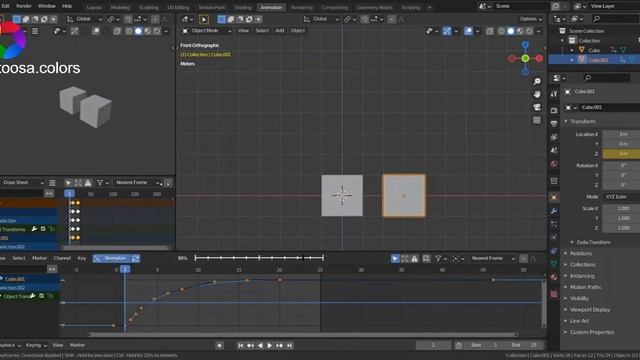Toggle Normalize in graph editor
Viewport: 640px width, 360px height.
coord(111,258)
